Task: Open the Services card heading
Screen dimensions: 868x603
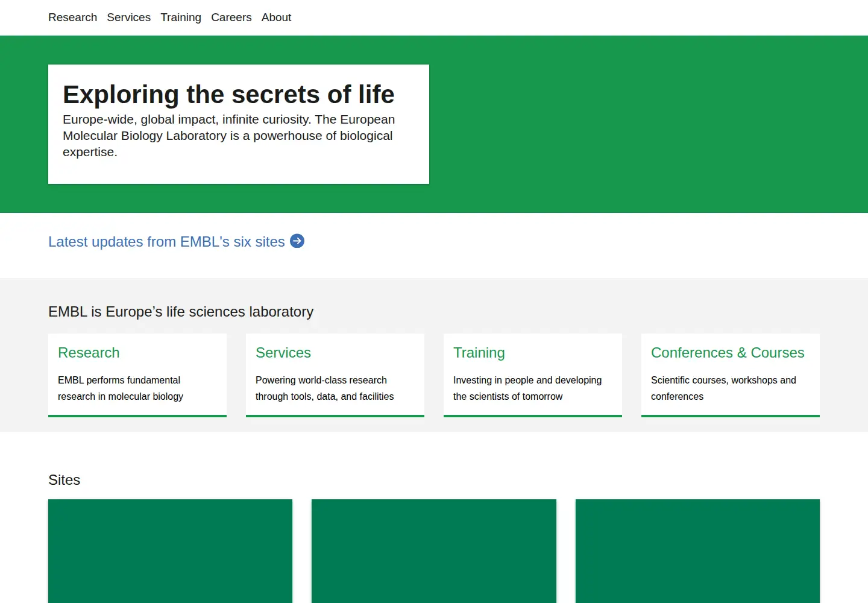Action: [283, 353]
